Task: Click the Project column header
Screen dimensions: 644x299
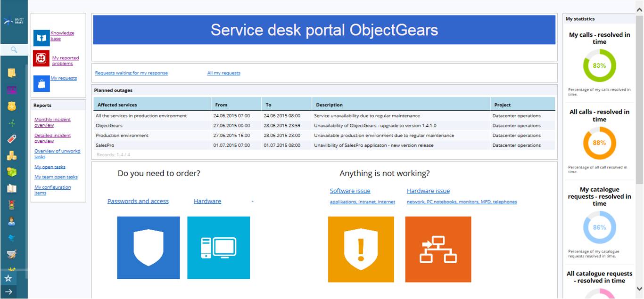Action: tap(523, 105)
